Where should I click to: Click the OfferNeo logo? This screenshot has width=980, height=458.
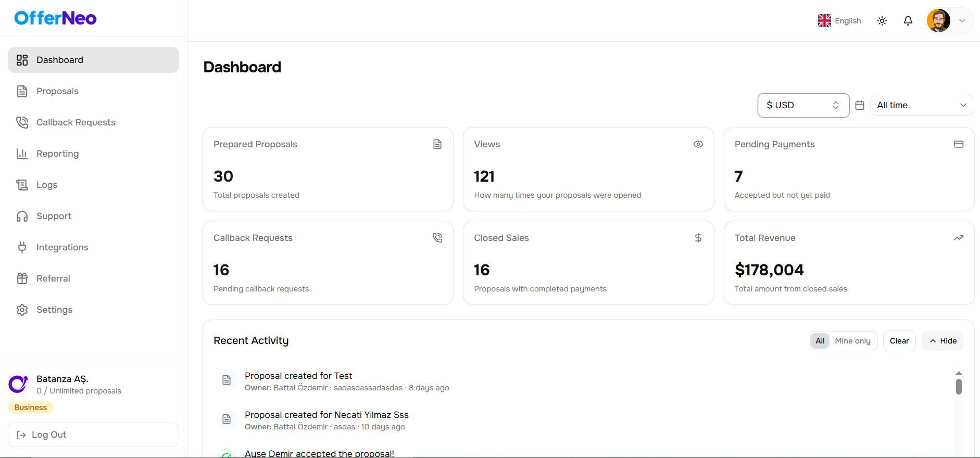point(55,18)
